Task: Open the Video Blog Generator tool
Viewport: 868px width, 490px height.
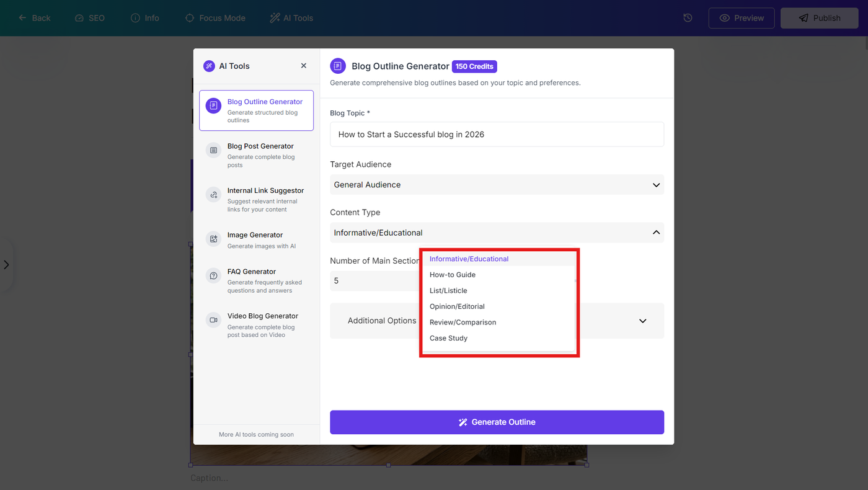Action: [256, 325]
